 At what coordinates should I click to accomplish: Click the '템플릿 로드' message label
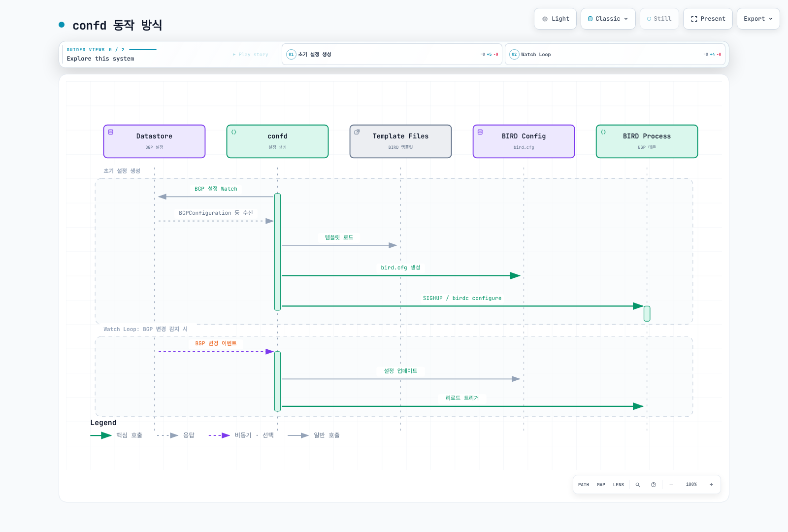(339, 237)
